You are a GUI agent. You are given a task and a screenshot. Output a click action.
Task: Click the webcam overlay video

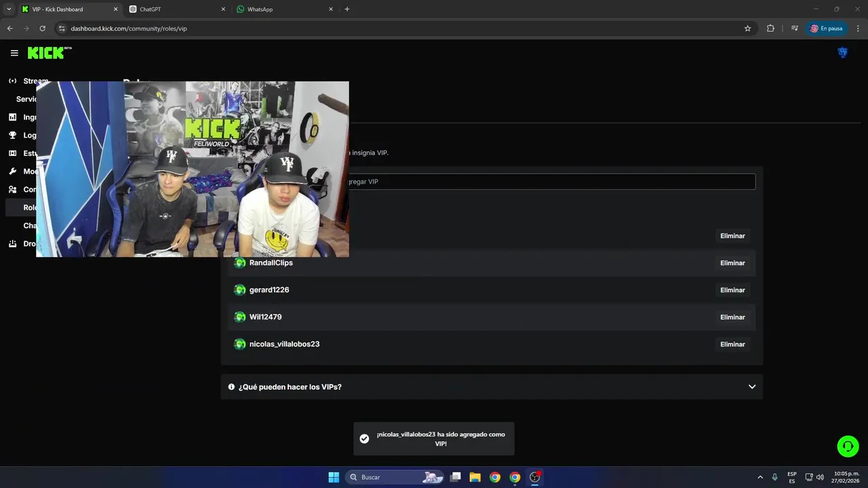coord(193,169)
